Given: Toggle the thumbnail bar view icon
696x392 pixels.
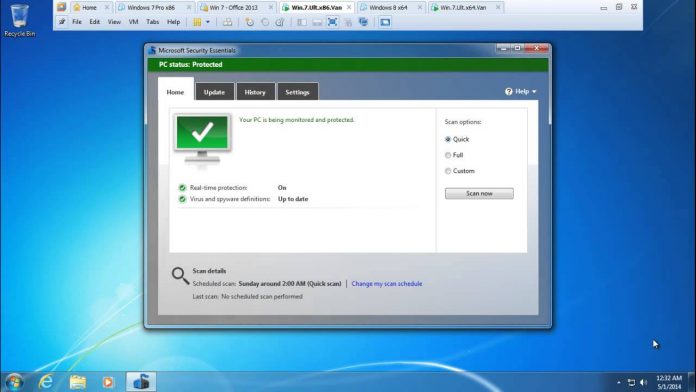Looking at the screenshot, I should click(317, 22).
